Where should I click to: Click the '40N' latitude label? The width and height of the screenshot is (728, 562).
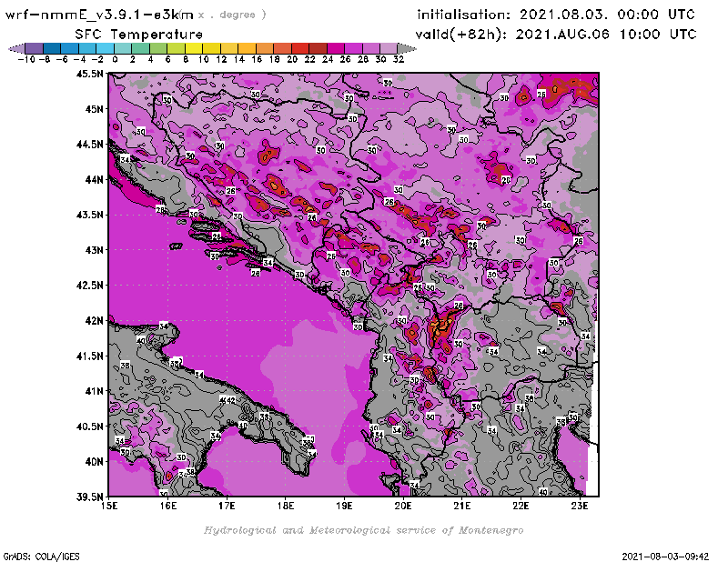pos(94,462)
